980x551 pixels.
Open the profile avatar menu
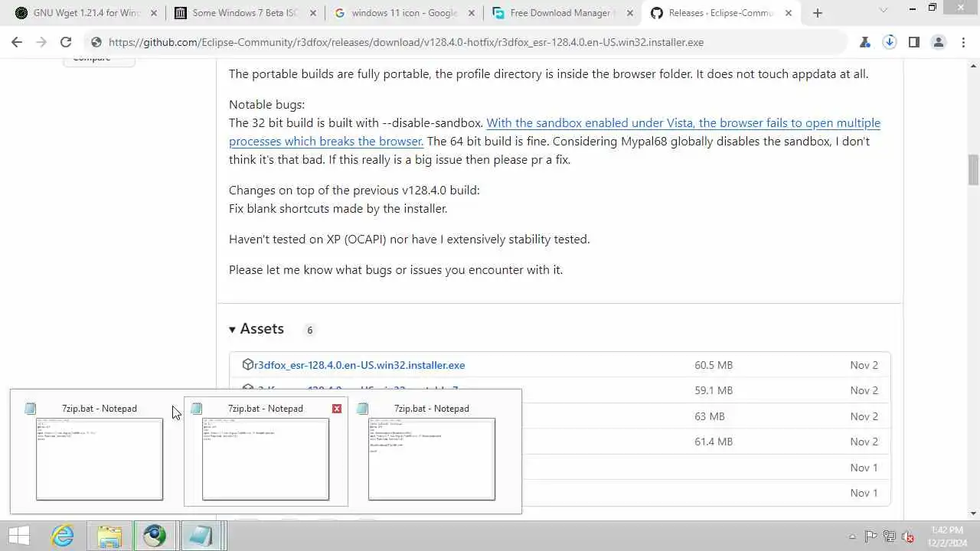(938, 42)
